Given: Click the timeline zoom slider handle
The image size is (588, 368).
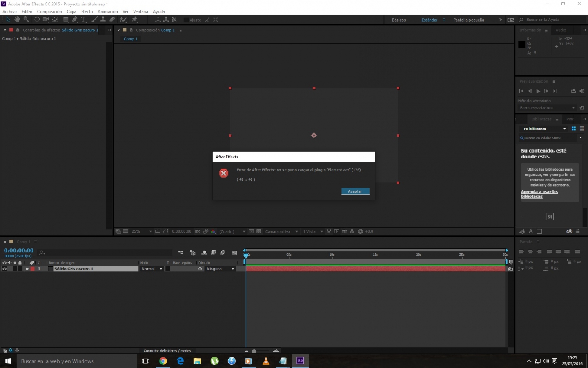Looking at the screenshot, I should [x=254, y=351].
